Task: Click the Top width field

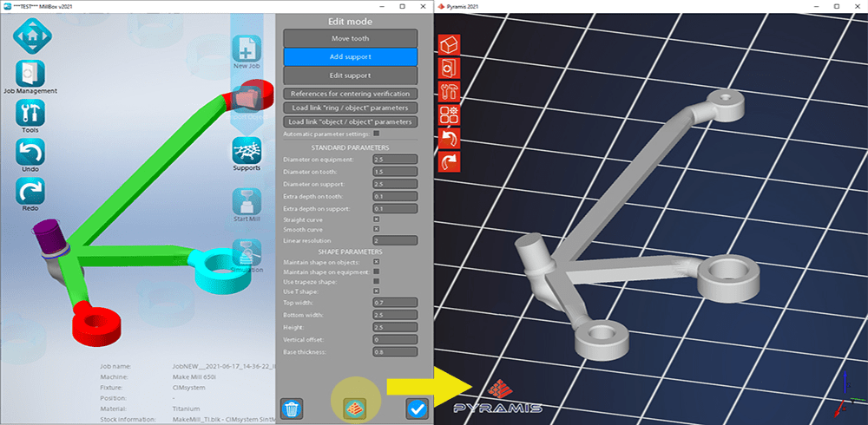Action: (x=395, y=303)
